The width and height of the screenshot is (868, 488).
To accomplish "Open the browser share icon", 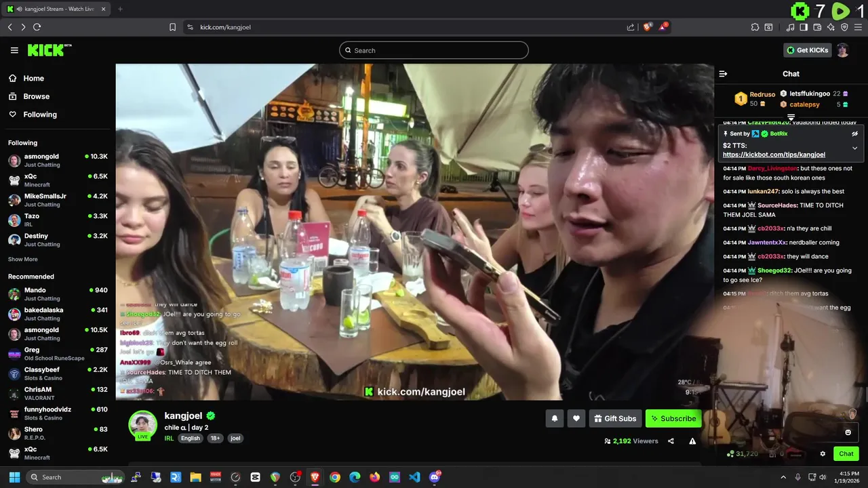I will (x=631, y=27).
